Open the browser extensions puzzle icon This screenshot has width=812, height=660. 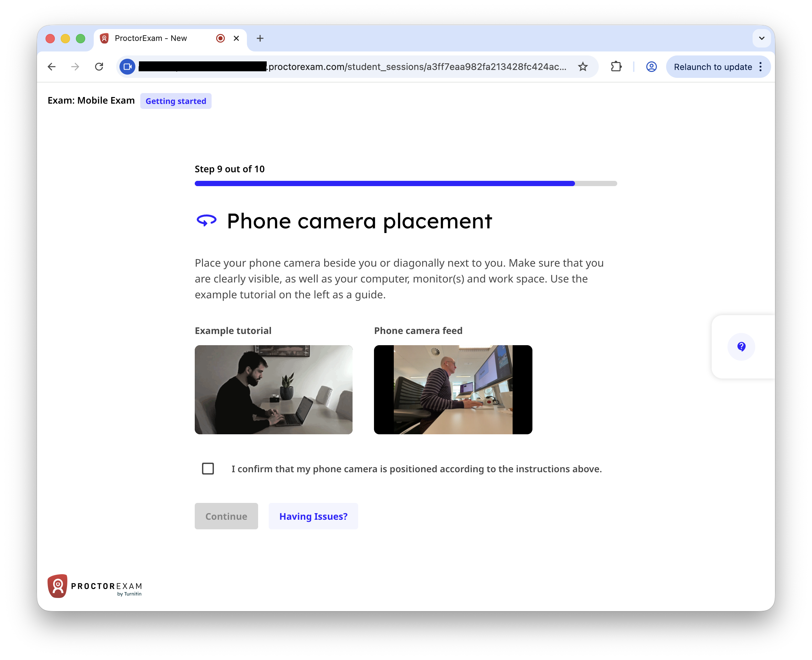click(x=616, y=67)
